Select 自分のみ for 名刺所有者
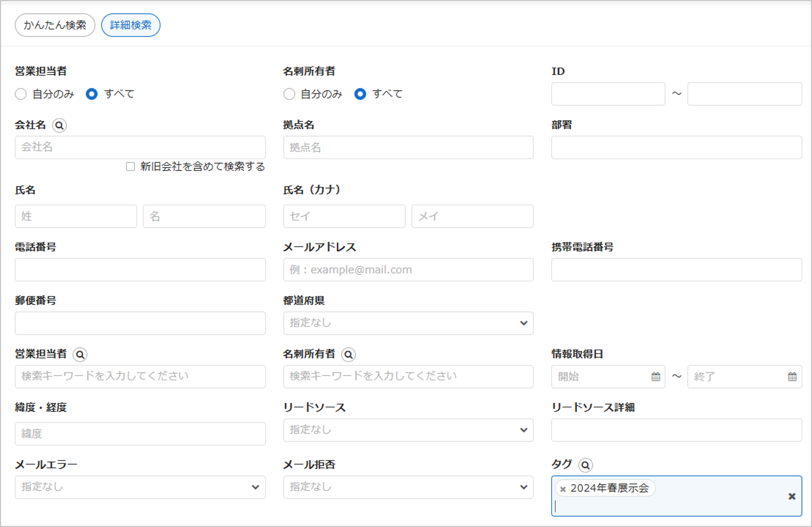This screenshot has height=527, width=812. point(289,94)
